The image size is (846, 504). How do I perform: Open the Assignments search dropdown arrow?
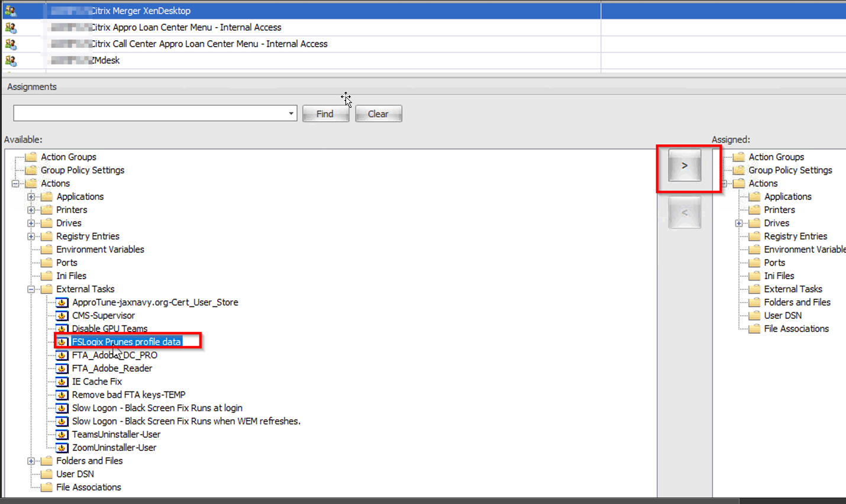pos(291,114)
